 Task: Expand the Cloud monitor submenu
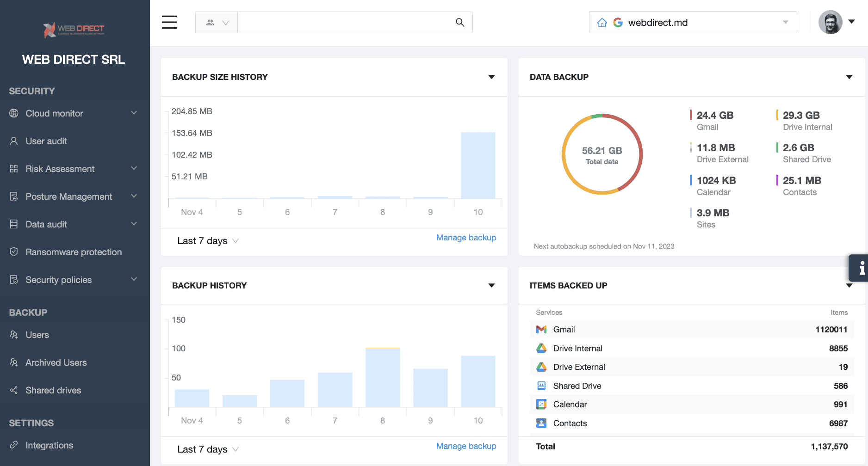click(134, 113)
